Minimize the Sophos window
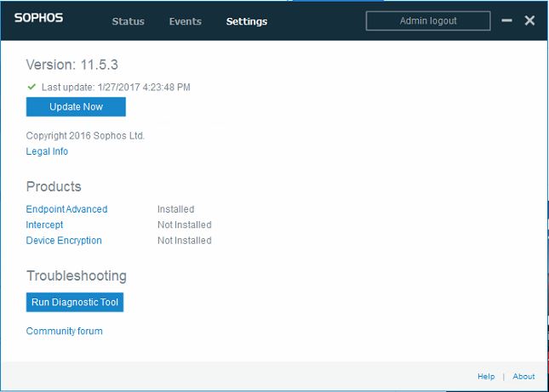 click(507, 20)
